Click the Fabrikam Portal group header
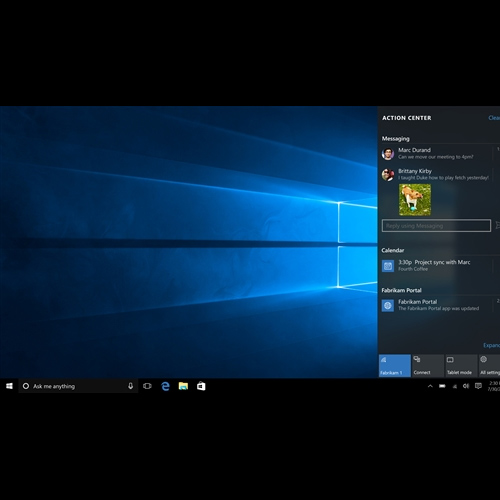 [401, 290]
